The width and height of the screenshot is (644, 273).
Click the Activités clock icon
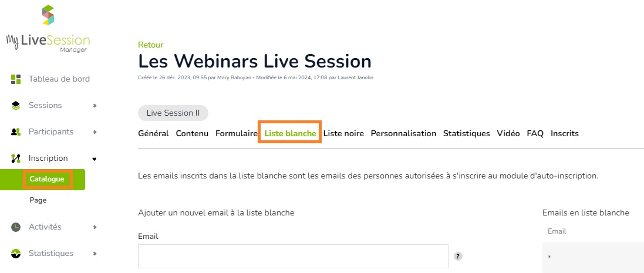pyautogui.click(x=16, y=227)
